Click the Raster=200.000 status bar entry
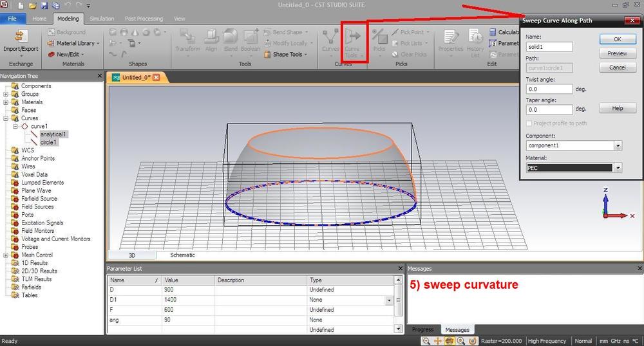Viewport: 644px width, 346px height. pos(502,341)
